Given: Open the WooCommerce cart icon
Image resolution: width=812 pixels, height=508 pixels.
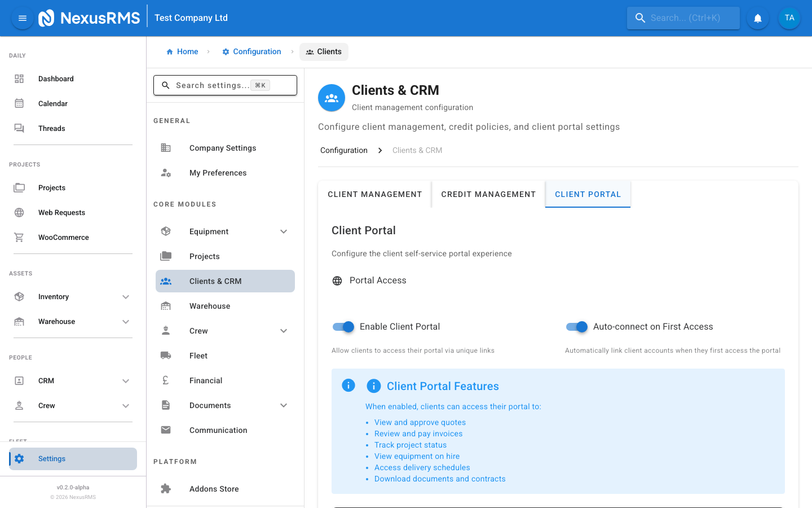Looking at the screenshot, I should pos(19,238).
